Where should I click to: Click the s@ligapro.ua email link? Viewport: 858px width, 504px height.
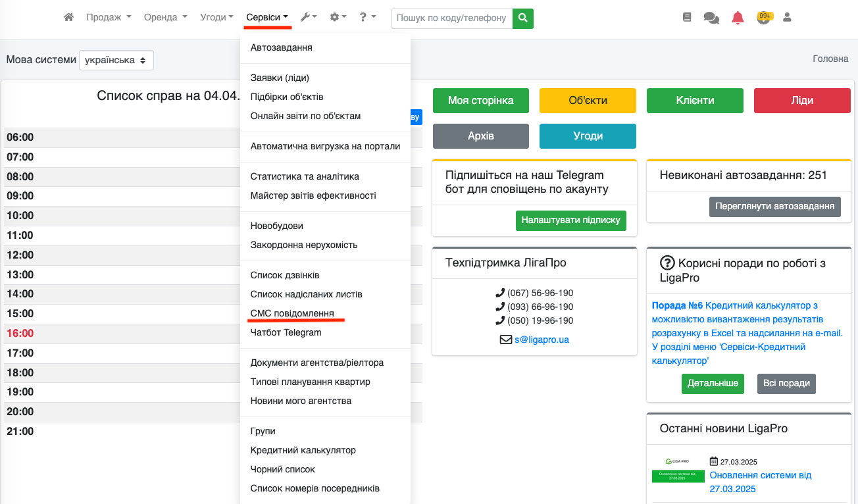coord(542,340)
